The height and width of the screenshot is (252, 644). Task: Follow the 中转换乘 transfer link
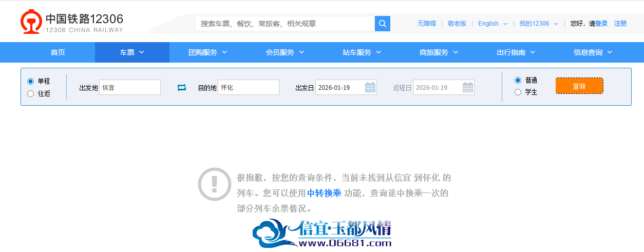[x=324, y=193]
